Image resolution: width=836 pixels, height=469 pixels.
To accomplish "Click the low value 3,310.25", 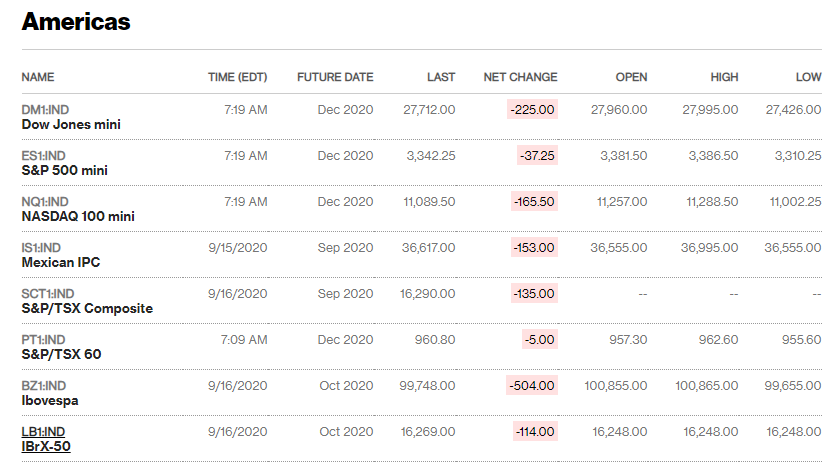I will [x=798, y=156].
